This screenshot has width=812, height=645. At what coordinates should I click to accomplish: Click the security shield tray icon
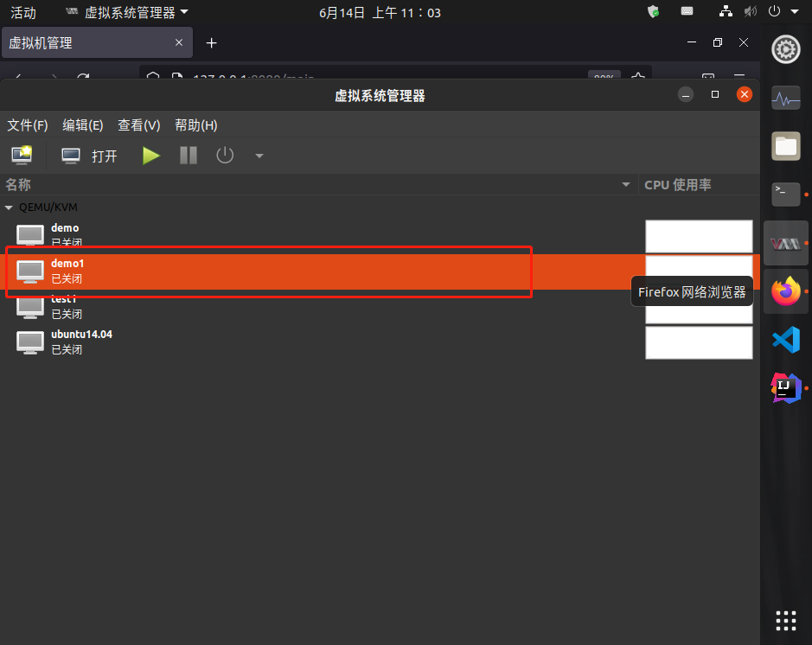click(654, 11)
